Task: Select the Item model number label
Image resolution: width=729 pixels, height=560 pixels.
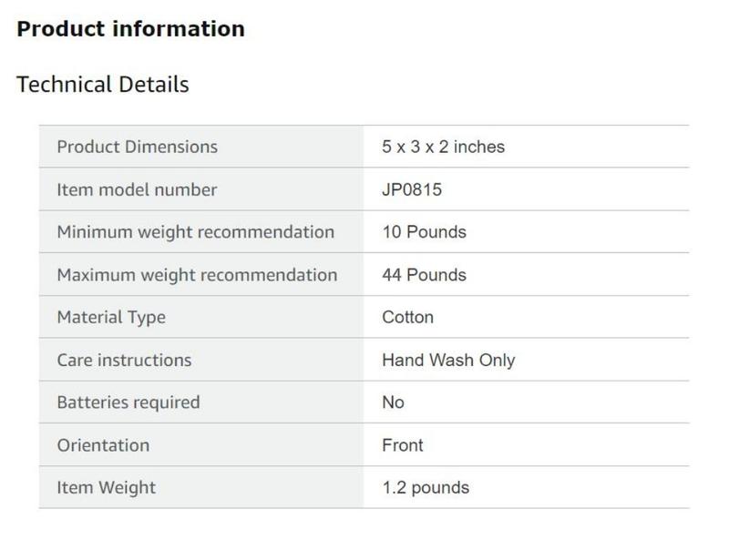Action: click(x=137, y=189)
